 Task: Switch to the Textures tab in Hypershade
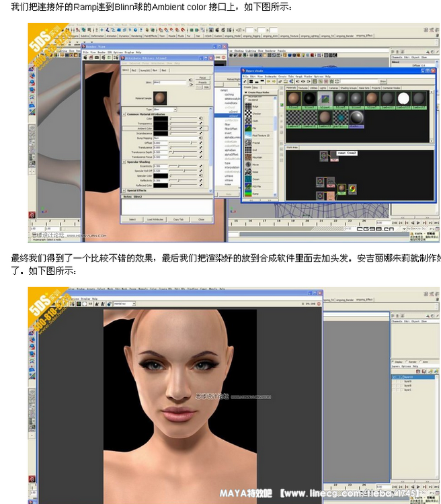point(303,88)
